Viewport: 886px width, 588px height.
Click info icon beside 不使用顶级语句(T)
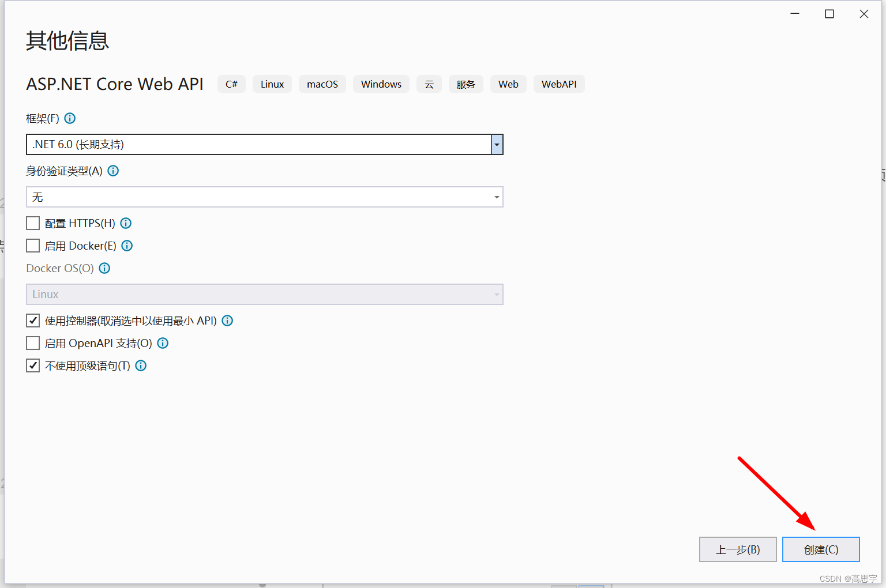tap(141, 365)
